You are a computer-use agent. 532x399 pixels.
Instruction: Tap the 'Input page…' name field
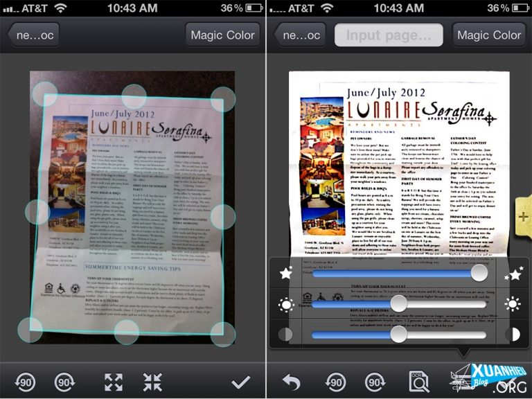pos(389,35)
